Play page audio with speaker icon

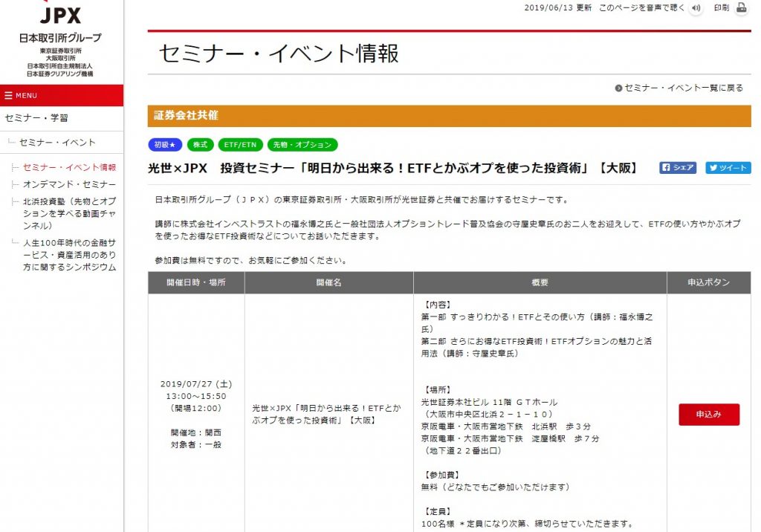pyautogui.click(x=696, y=7)
